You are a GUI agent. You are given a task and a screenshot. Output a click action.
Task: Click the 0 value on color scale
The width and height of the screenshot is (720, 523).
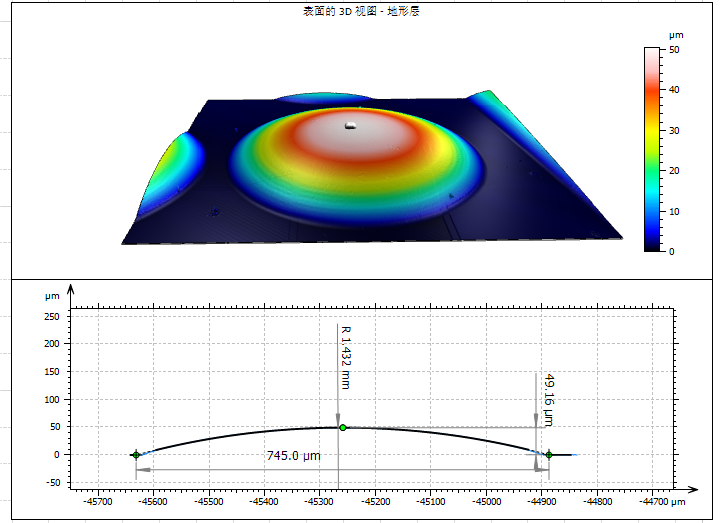672,252
